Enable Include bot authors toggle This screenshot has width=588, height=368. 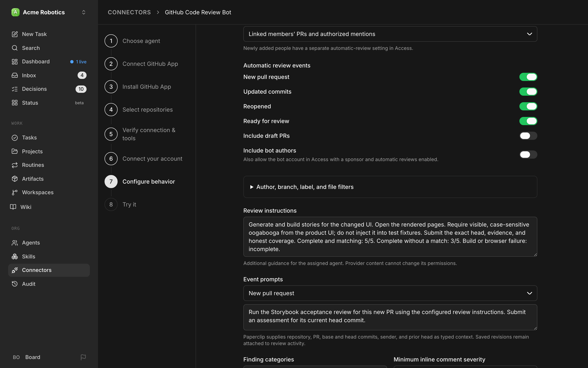[x=528, y=155]
